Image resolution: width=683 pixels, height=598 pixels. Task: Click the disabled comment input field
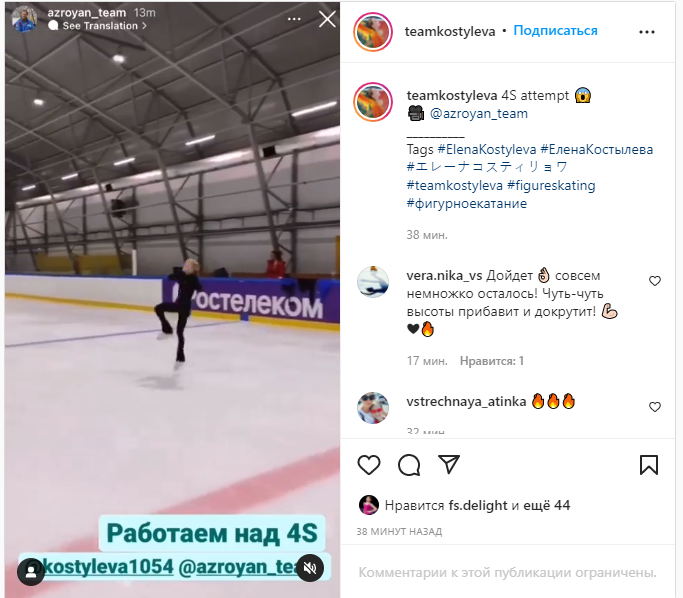pyautogui.click(x=507, y=572)
